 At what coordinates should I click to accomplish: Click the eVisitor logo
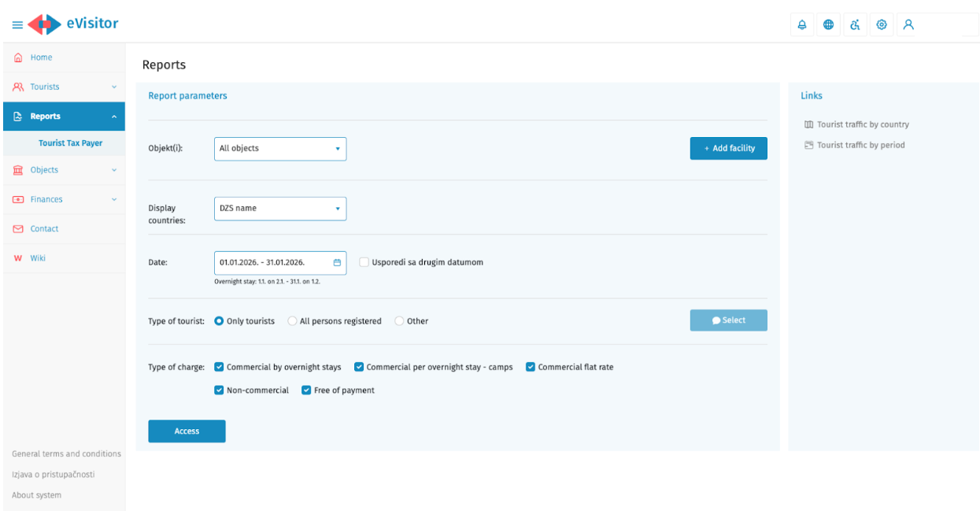pos(73,24)
